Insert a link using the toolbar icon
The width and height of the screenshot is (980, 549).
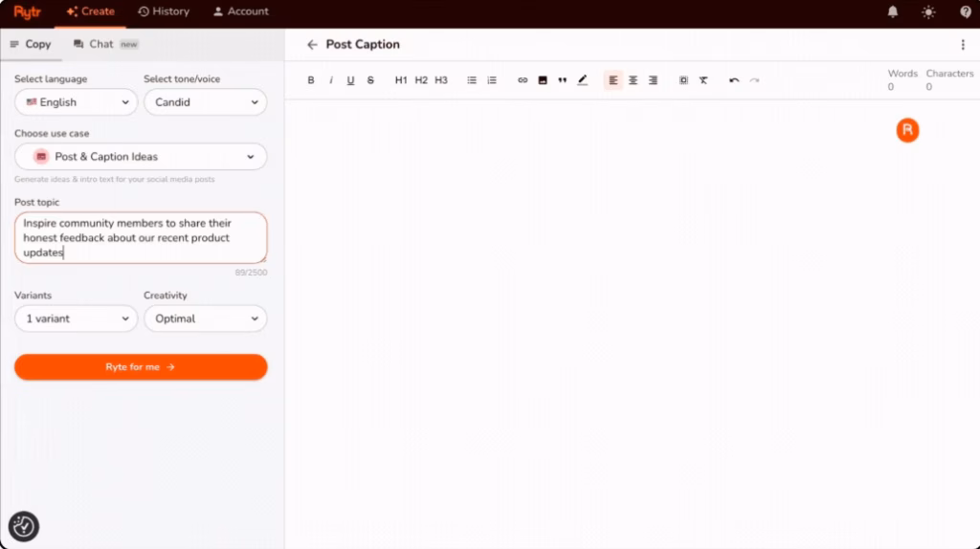pyautogui.click(x=523, y=80)
